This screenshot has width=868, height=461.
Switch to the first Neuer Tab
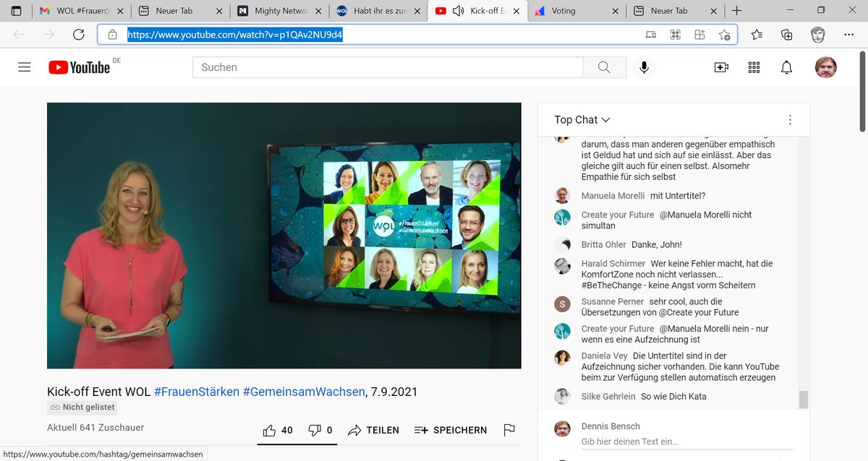tap(181, 11)
